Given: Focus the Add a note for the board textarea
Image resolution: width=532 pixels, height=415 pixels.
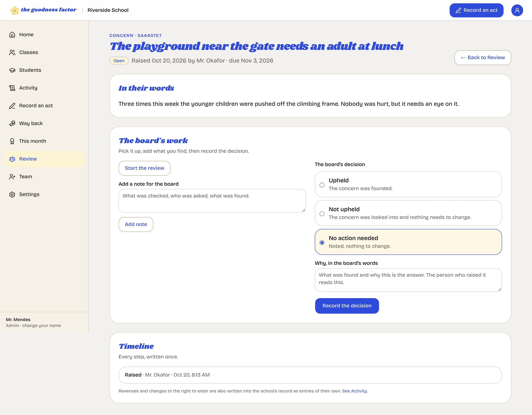Looking at the screenshot, I should pos(212,201).
